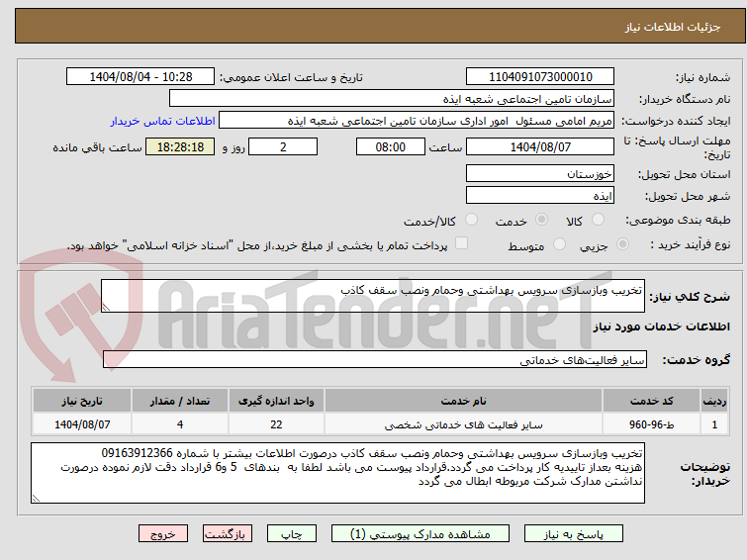Screen dimensions: 747x560
Task: Click the گروه خدمت service group field
Action: [374, 359]
